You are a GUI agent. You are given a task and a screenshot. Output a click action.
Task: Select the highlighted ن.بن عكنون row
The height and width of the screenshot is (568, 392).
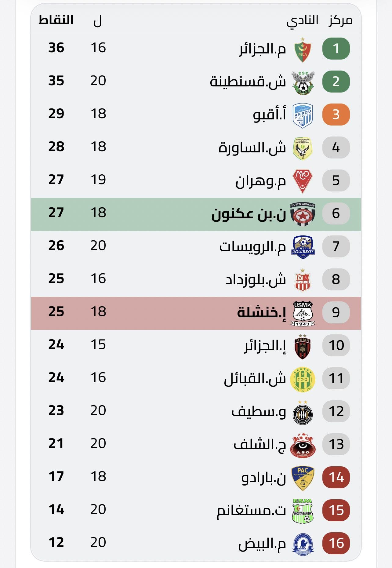pos(195,214)
